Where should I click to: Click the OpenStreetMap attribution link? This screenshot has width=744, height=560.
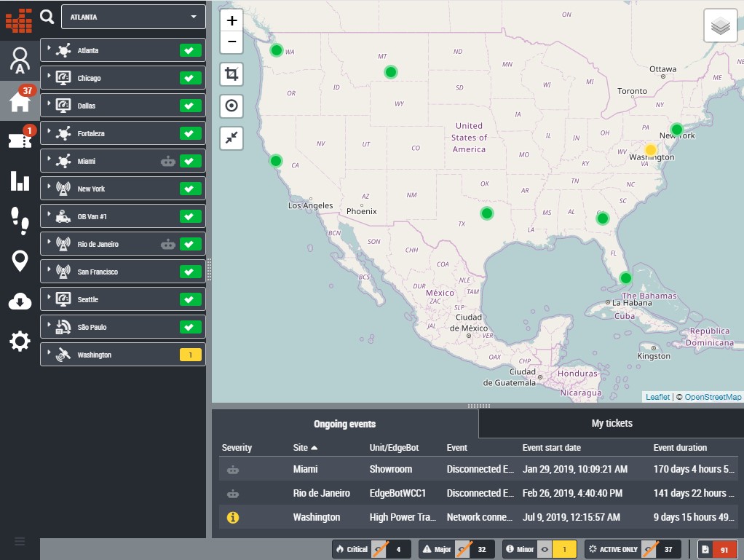click(713, 397)
